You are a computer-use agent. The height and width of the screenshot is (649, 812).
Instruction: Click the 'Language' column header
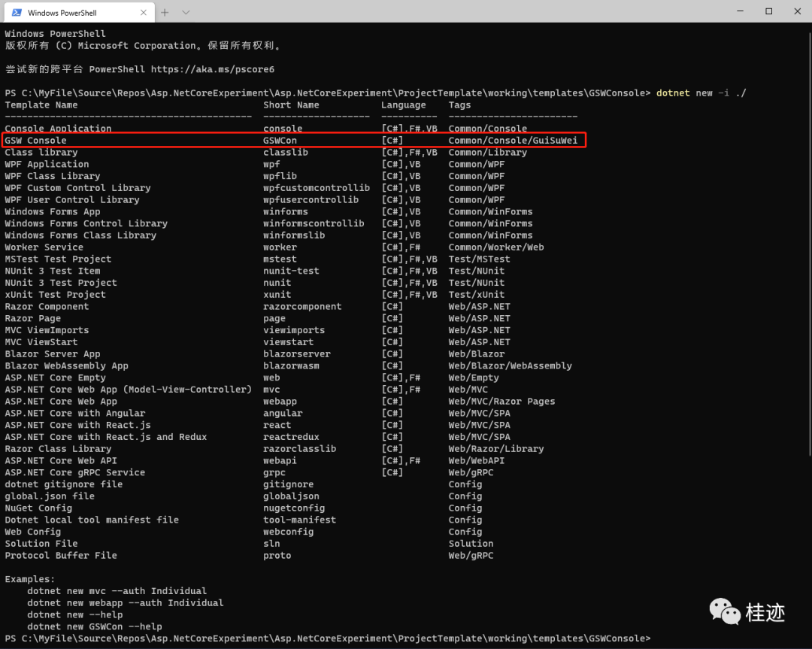pos(404,105)
